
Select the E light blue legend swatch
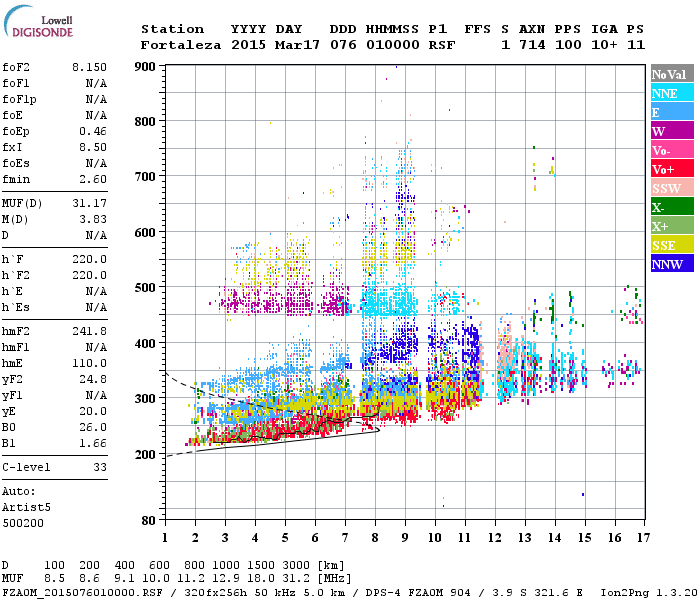pyautogui.click(x=672, y=112)
